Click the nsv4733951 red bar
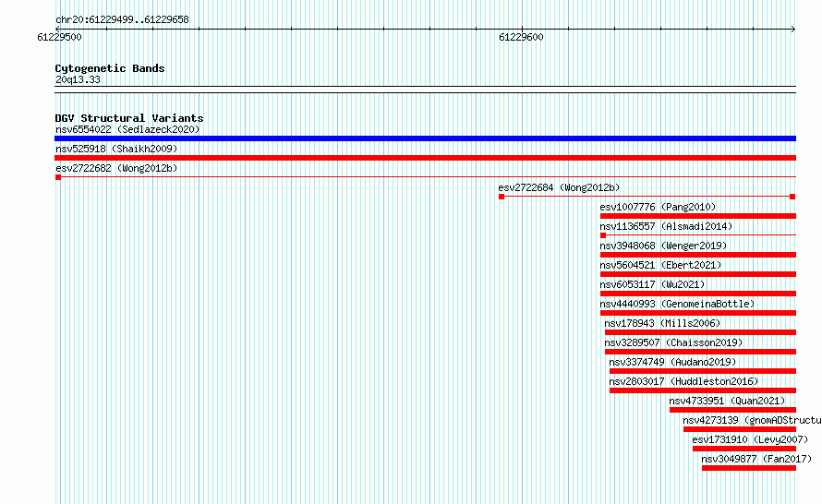The width and height of the screenshot is (822, 504). 733,410
